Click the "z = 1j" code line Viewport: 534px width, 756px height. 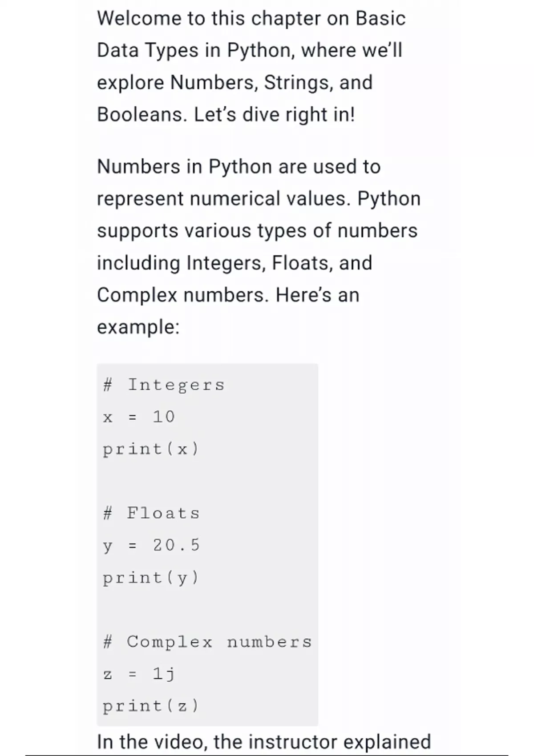tap(139, 674)
